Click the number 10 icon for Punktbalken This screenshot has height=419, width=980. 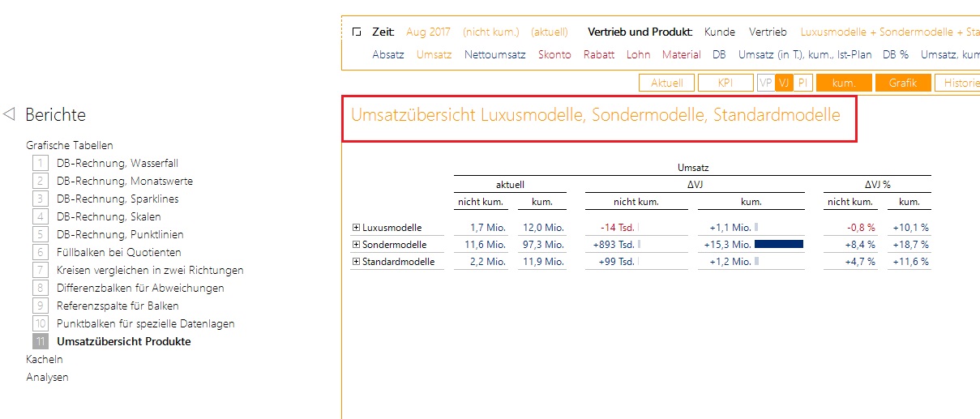(x=40, y=324)
